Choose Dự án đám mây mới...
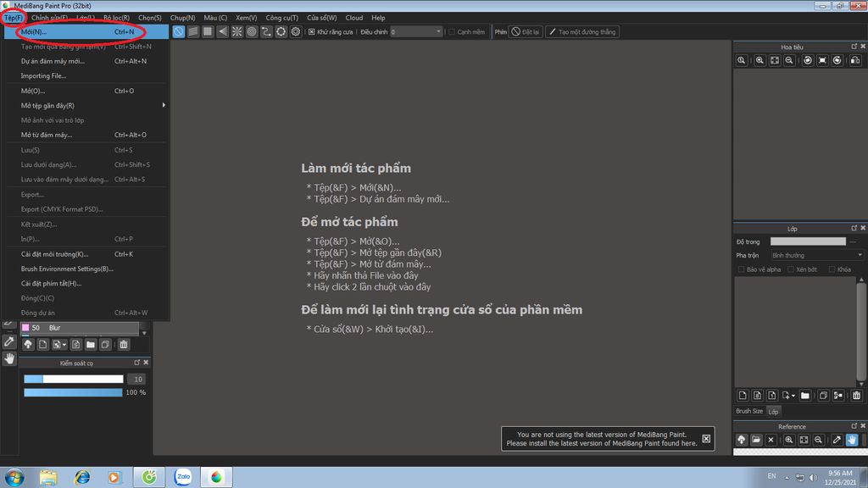This screenshot has width=868, height=488. pos(86,61)
